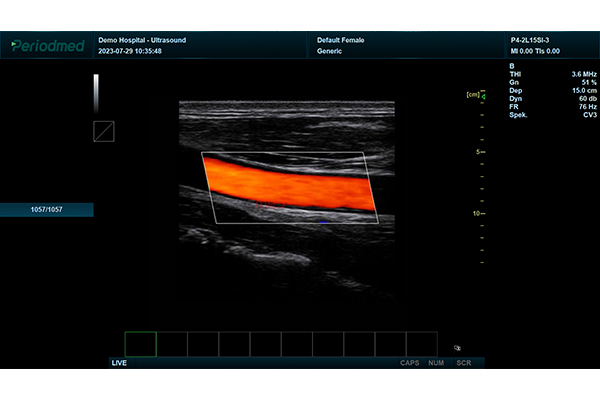Select the grayscale map bar
The width and height of the screenshot is (600, 400).
point(96,92)
